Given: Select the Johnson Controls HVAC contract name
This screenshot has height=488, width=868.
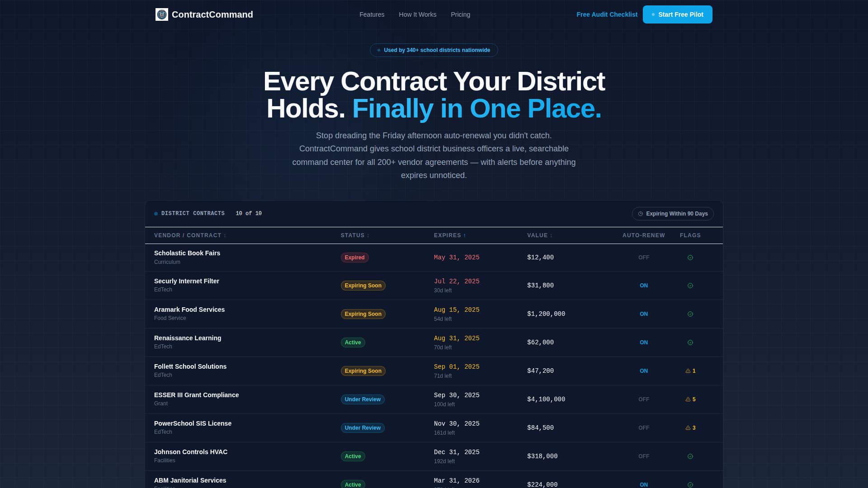Looking at the screenshot, I should tap(191, 452).
